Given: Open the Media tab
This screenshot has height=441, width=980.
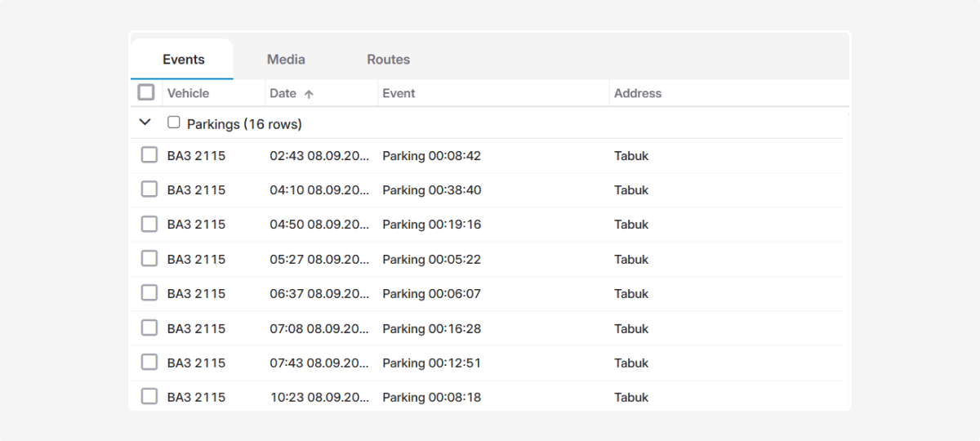Looking at the screenshot, I should pos(286,60).
